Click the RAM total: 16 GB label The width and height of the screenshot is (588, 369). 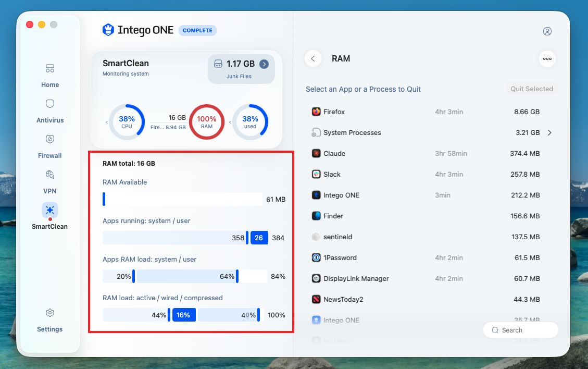(129, 164)
